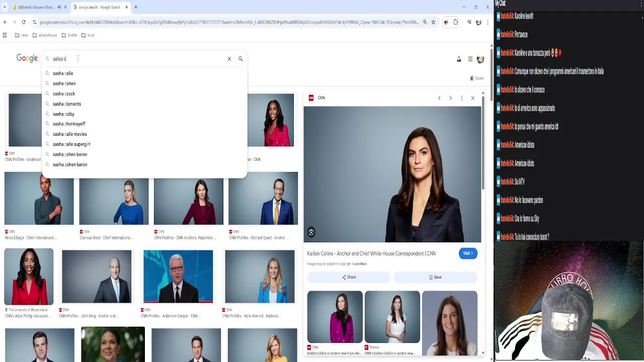Open the news bookmarks folder

[21, 35]
